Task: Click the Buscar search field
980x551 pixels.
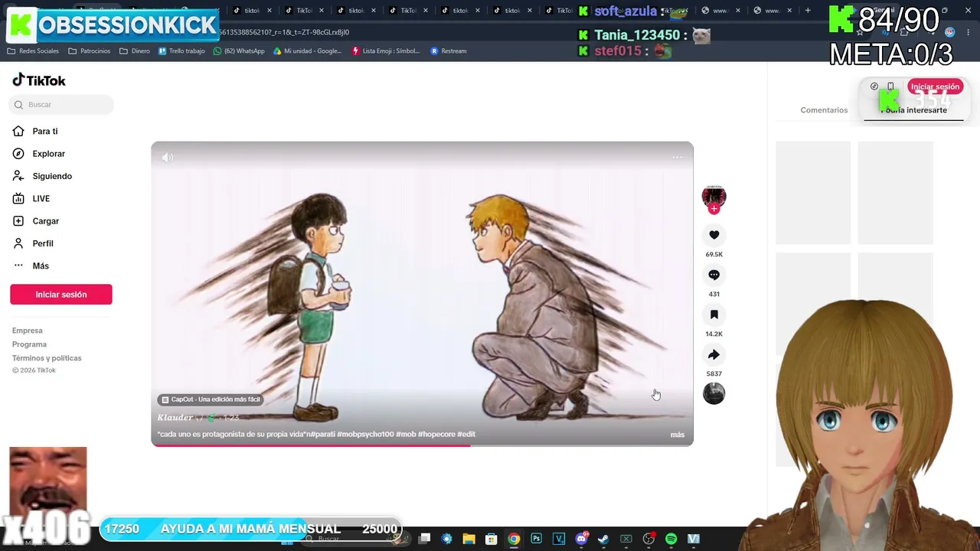Action: tap(61, 105)
